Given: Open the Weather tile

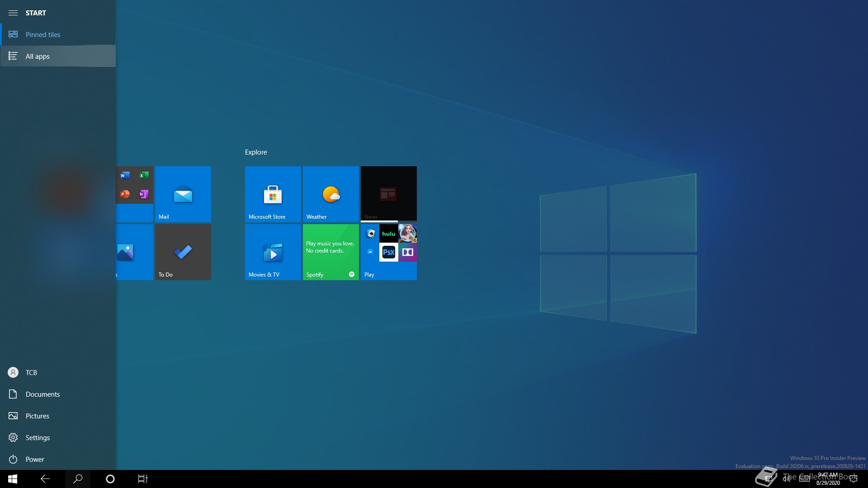Looking at the screenshot, I should 331,194.
